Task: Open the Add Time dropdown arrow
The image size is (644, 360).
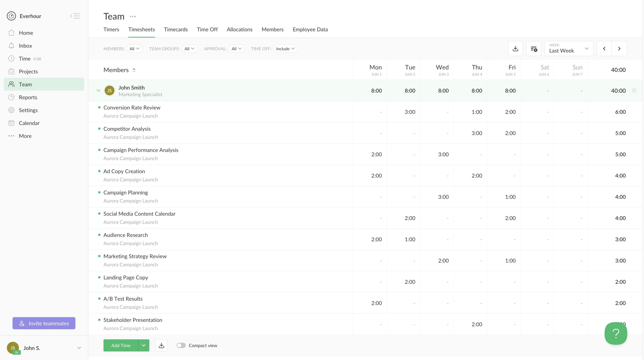Action: pyautogui.click(x=144, y=345)
